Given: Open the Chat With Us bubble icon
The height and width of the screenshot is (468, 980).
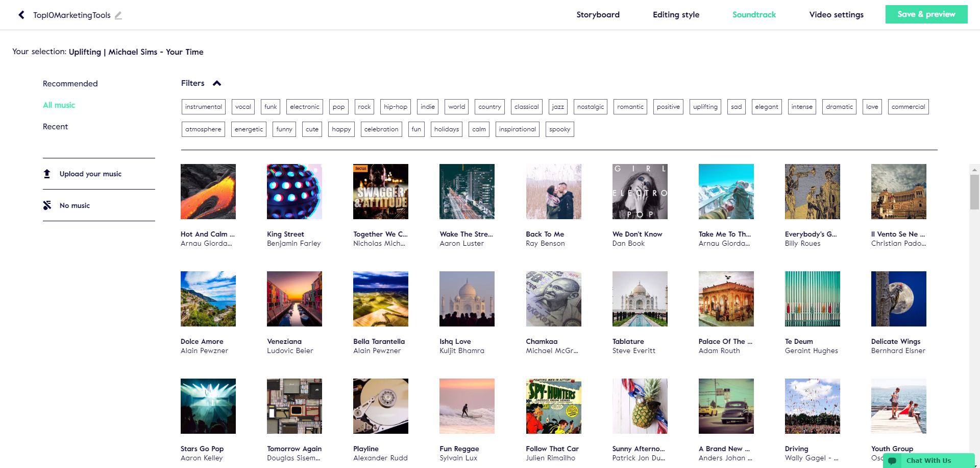Looking at the screenshot, I should (892, 461).
